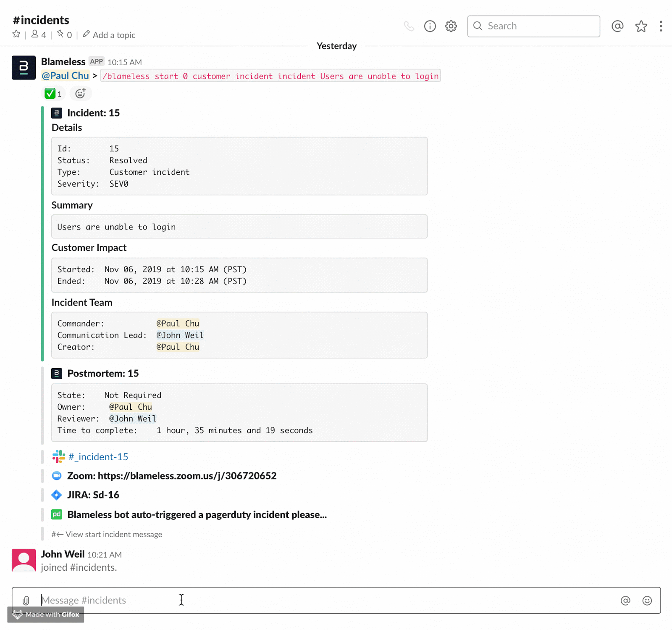Click the /blameless start command text

[x=270, y=76]
